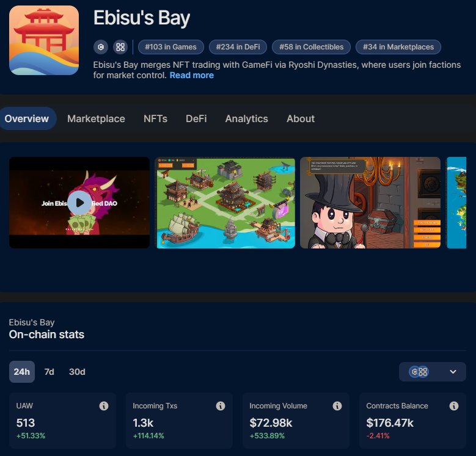Select the 24h time range
This screenshot has width=476, height=456.
click(x=22, y=372)
